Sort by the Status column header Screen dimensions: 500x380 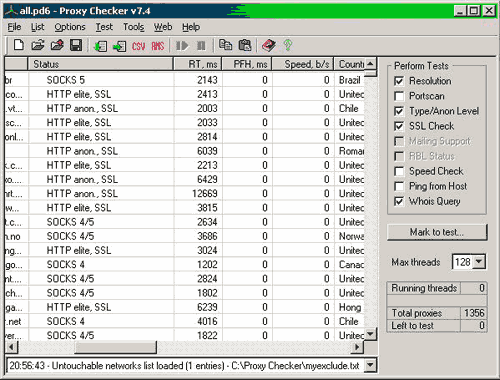tap(101, 64)
